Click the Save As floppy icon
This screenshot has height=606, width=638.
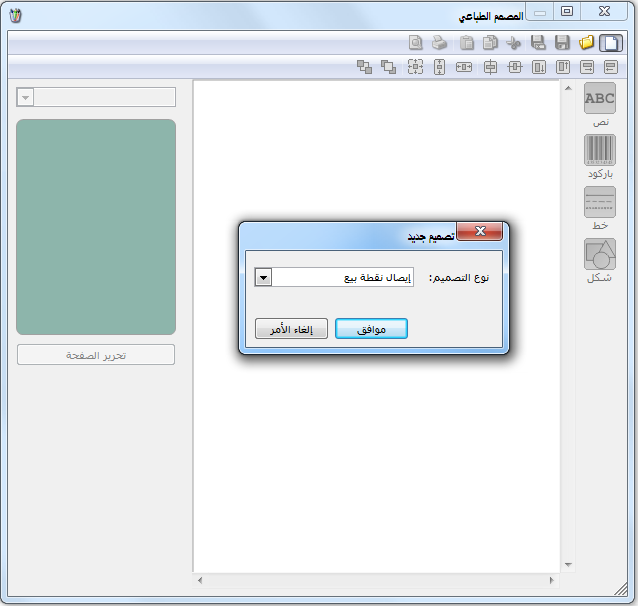point(538,43)
